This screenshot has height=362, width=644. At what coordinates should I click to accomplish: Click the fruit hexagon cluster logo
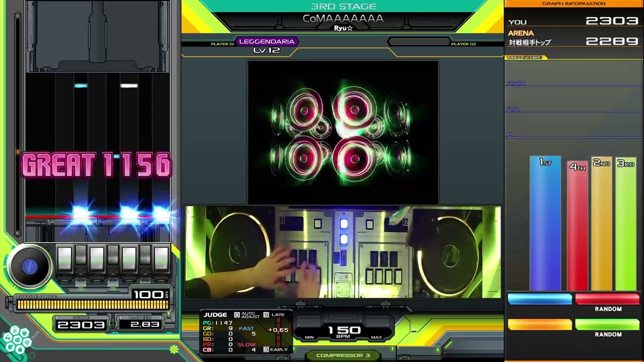pos(16,340)
